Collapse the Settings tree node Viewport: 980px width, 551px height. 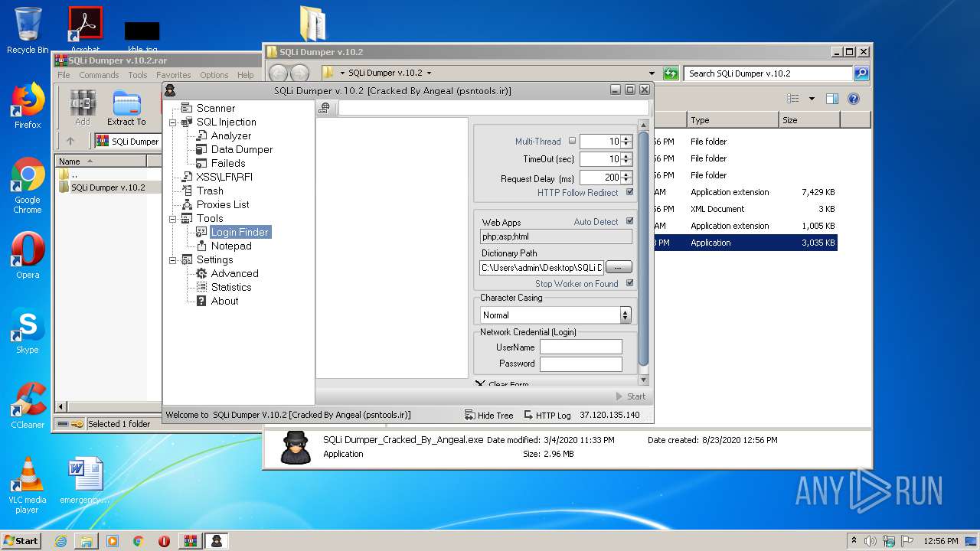(173, 259)
